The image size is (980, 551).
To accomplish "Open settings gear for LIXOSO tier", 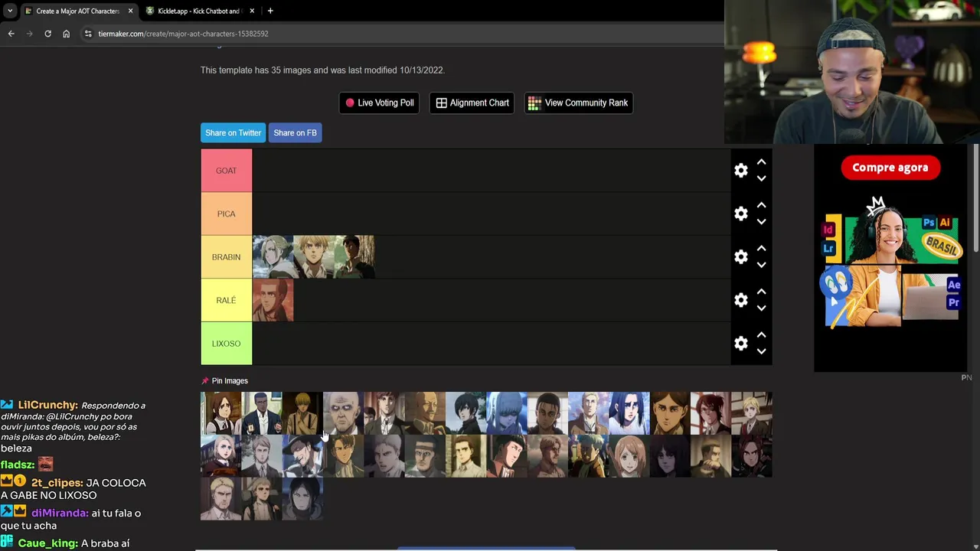I will tap(740, 344).
